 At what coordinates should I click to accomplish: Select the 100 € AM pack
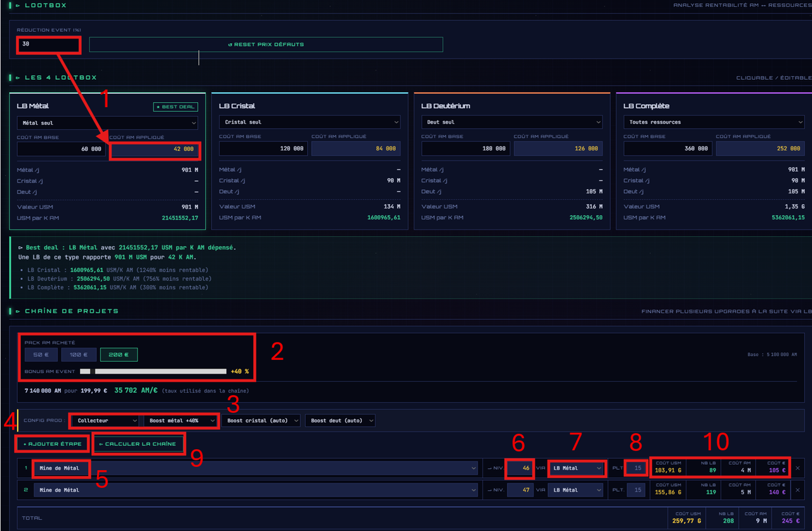[79, 355]
